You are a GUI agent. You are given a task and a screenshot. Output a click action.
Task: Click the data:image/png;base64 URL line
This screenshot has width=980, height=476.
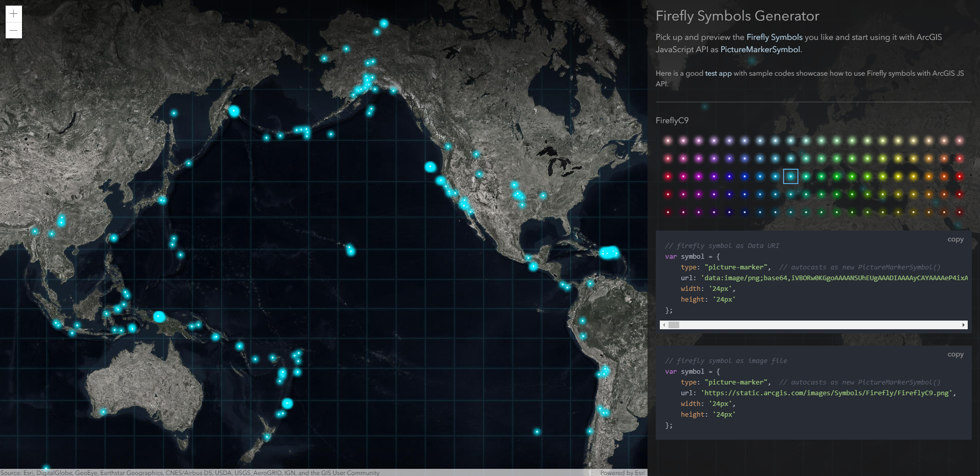pyautogui.click(x=824, y=278)
